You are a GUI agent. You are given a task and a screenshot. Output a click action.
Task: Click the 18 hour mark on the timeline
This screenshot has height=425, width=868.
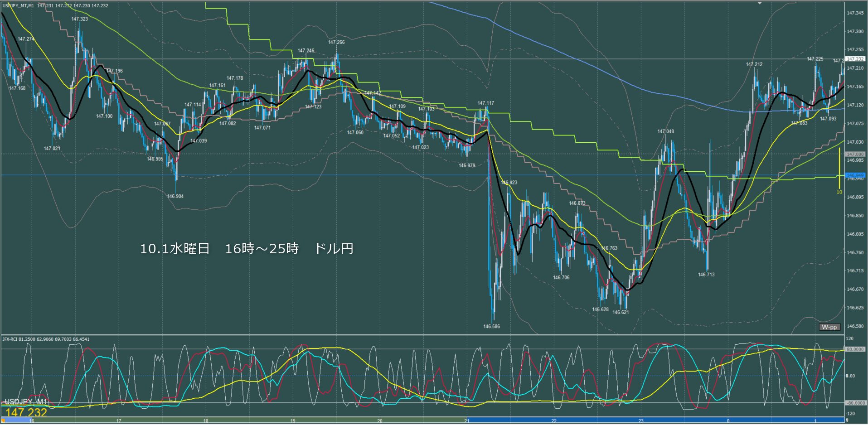[206, 421]
